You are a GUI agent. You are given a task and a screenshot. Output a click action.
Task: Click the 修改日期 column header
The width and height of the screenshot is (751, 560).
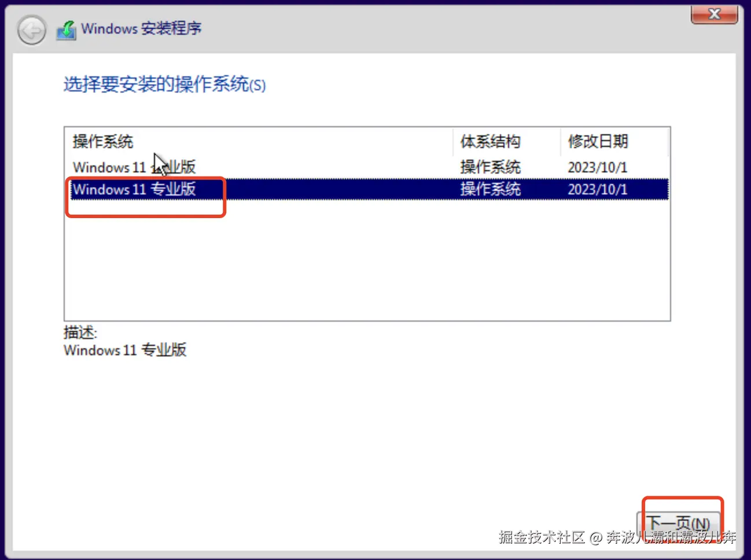(614, 142)
